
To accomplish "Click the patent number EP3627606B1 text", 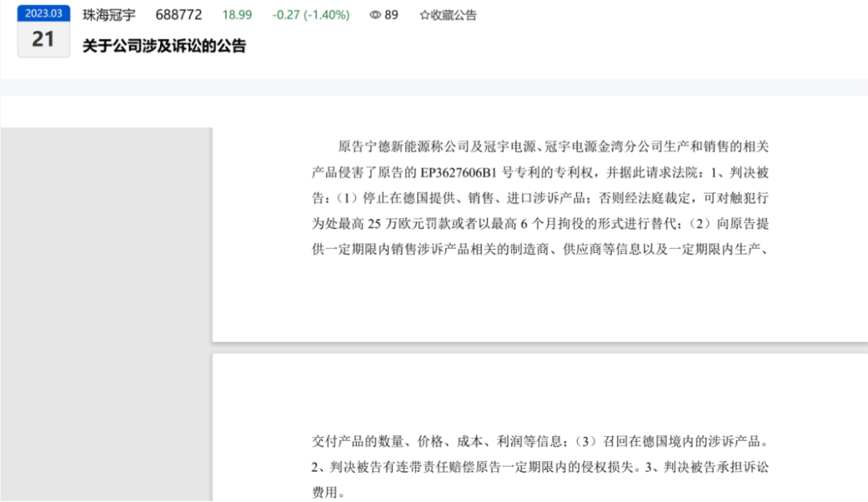I will 458,173.
